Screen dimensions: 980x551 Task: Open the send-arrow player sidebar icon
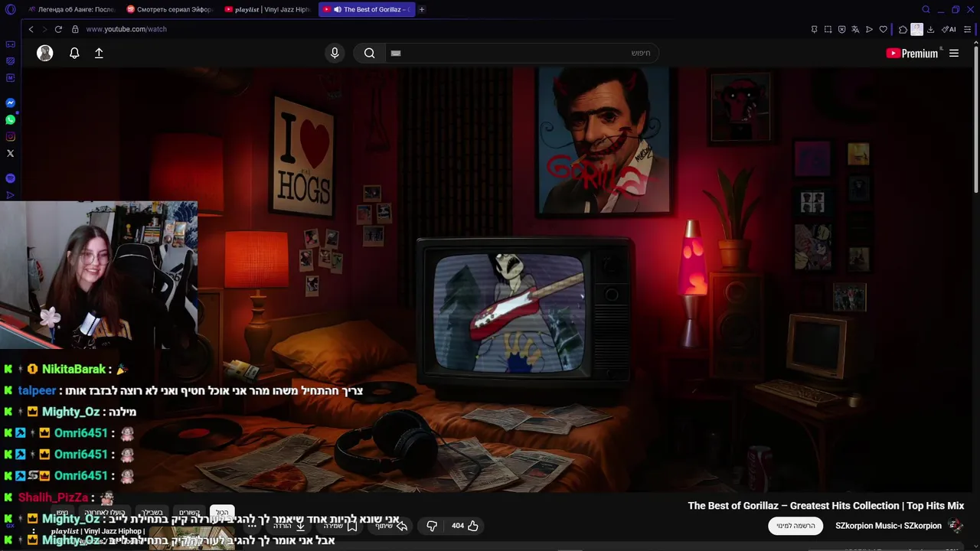coord(10,195)
